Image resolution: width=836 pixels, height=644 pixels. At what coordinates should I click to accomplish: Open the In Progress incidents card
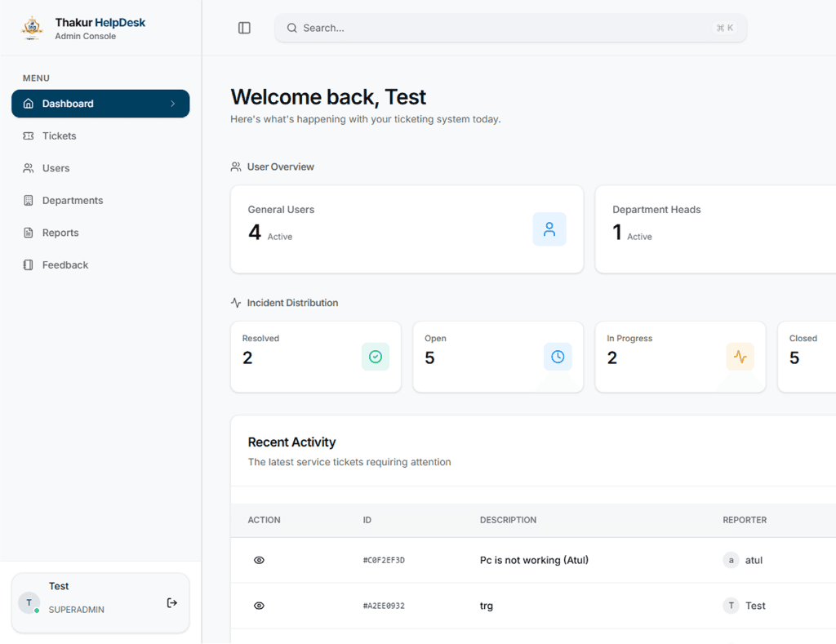680,357
